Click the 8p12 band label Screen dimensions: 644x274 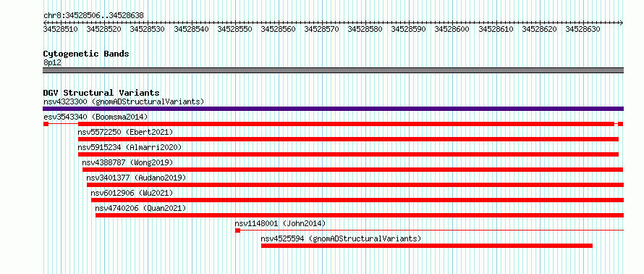52,62
